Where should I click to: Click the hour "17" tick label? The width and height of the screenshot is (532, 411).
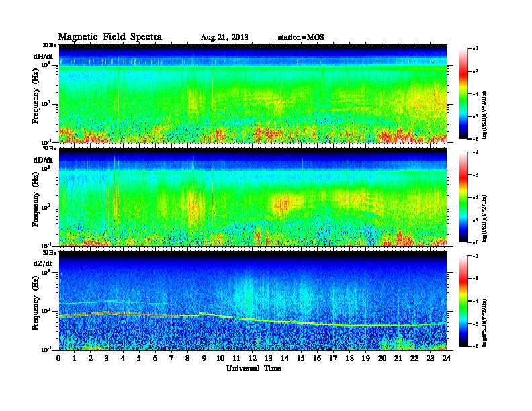333,358
